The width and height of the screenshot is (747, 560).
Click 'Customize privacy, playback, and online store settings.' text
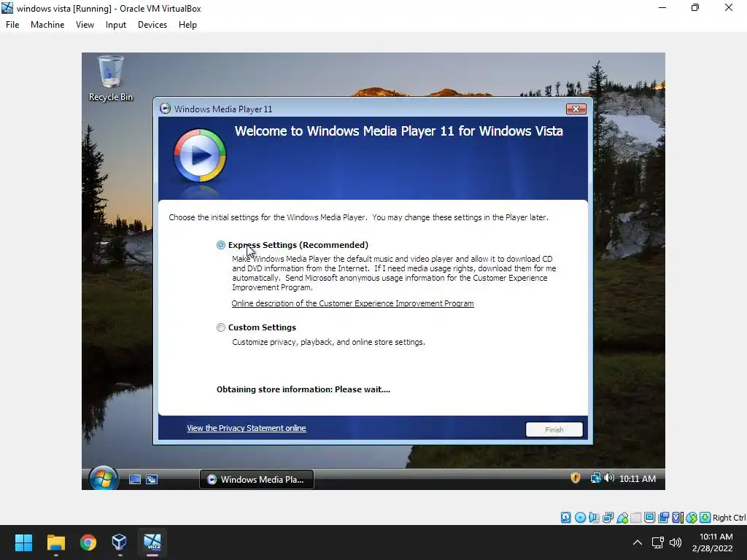tap(329, 342)
